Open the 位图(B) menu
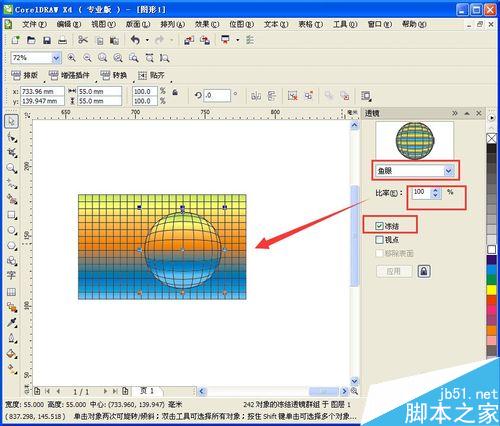The height and width of the screenshot is (426, 500). (x=241, y=24)
